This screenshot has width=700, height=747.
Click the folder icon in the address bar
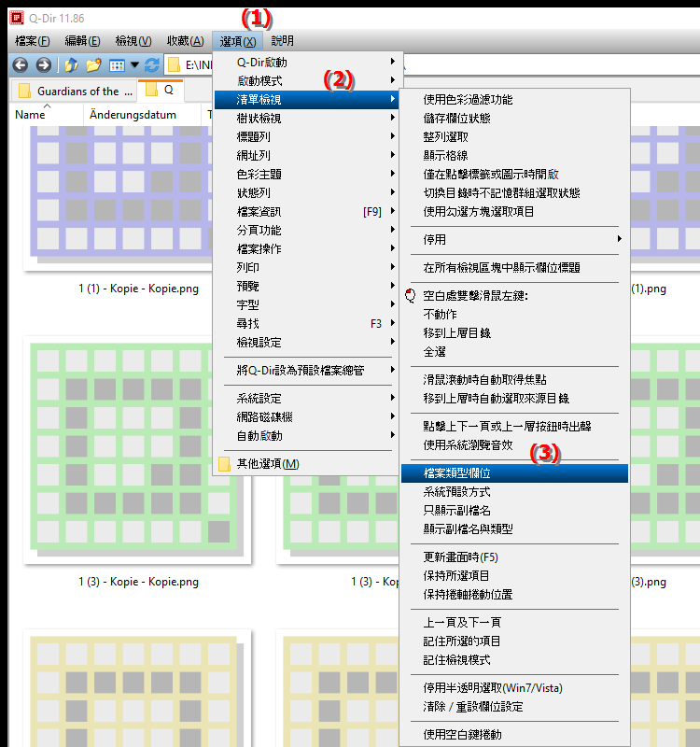[x=175, y=64]
